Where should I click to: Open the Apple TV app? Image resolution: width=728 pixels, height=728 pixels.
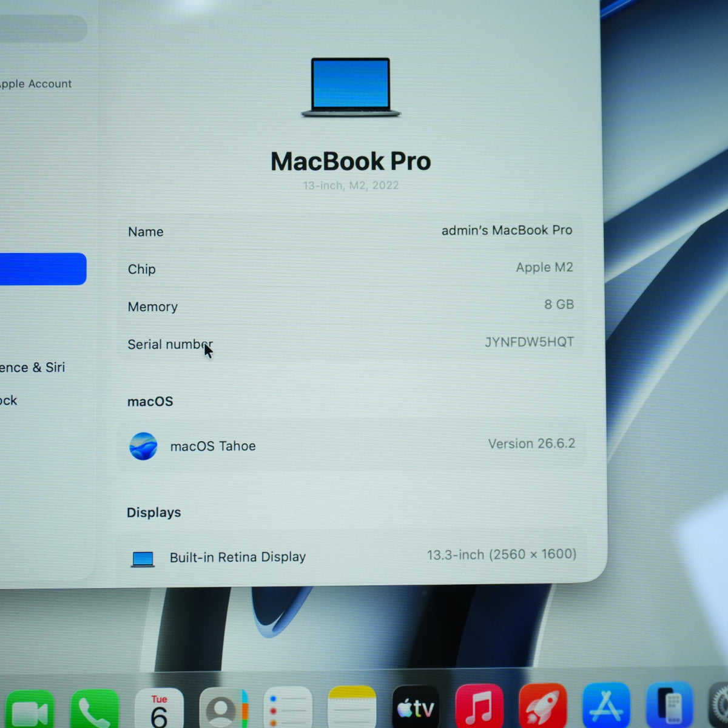416,707
